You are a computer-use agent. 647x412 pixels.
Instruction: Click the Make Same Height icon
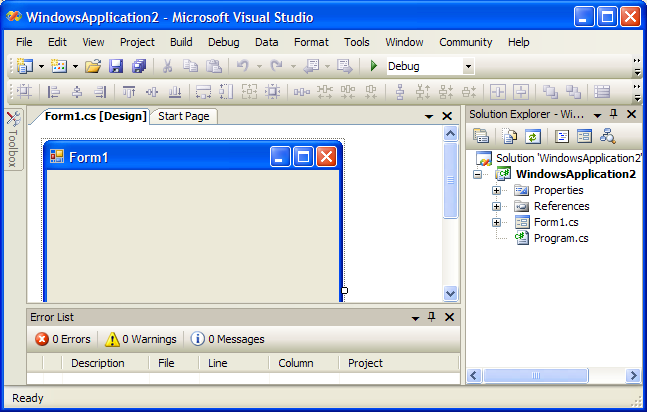click(x=226, y=92)
